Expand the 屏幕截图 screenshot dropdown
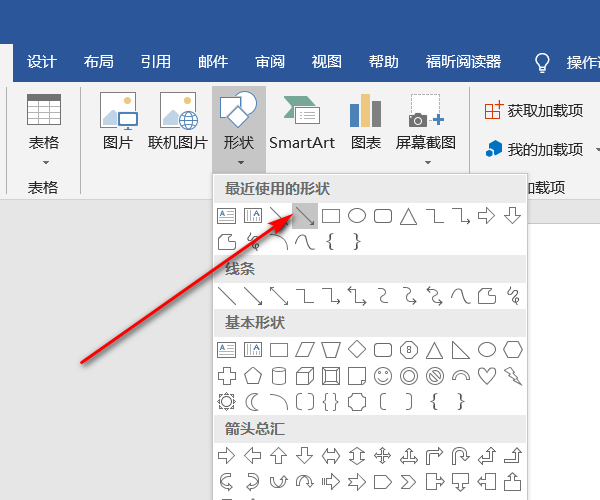This screenshot has height=500, width=600. (x=426, y=129)
